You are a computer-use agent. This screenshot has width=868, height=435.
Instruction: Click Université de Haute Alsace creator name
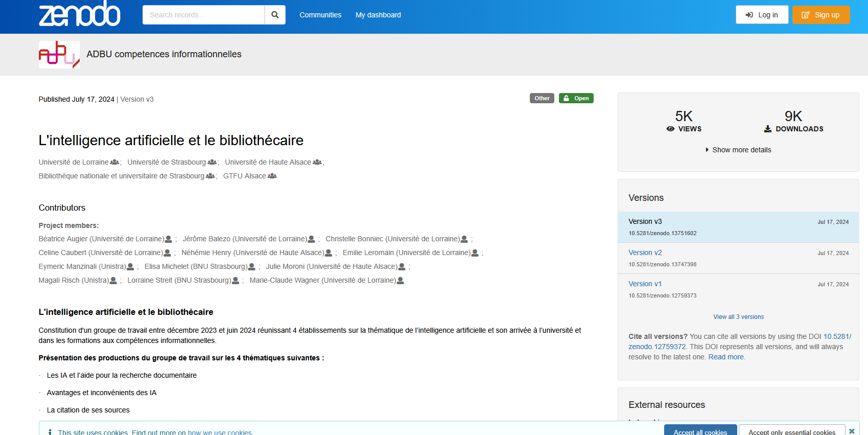268,162
